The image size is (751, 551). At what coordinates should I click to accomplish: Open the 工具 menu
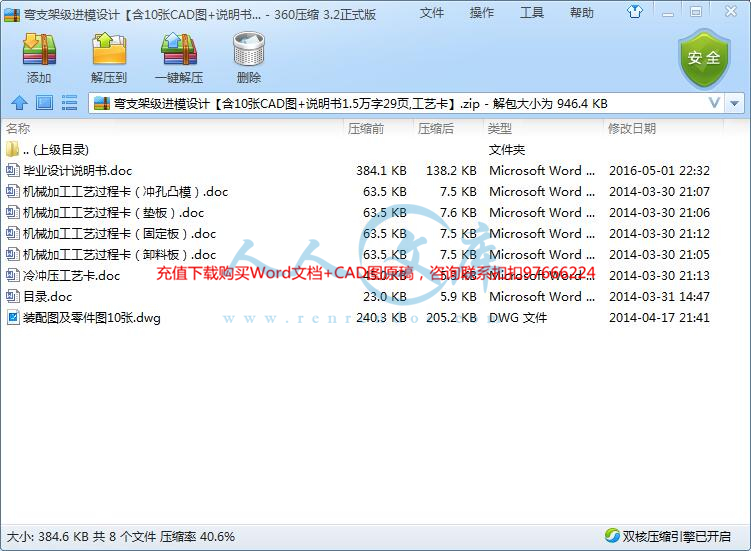532,12
